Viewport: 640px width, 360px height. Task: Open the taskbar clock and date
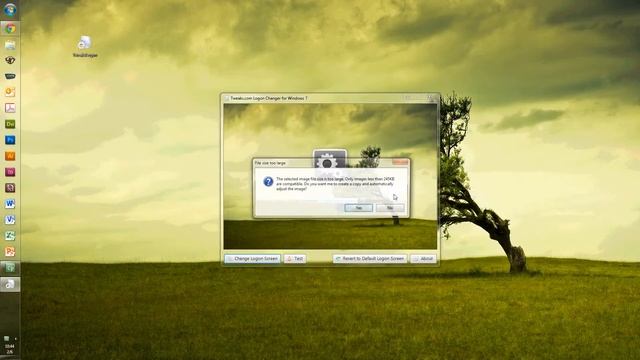tap(10, 349)
